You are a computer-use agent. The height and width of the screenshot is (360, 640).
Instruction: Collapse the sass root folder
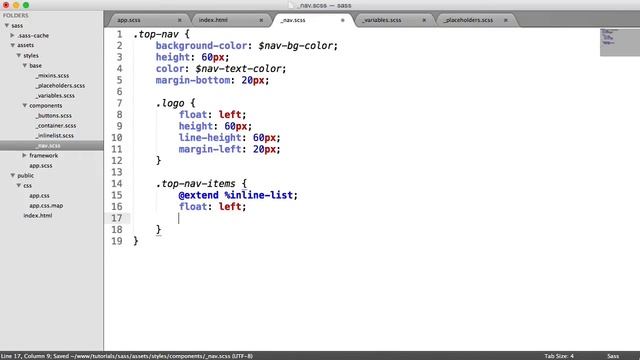point(7,25)
